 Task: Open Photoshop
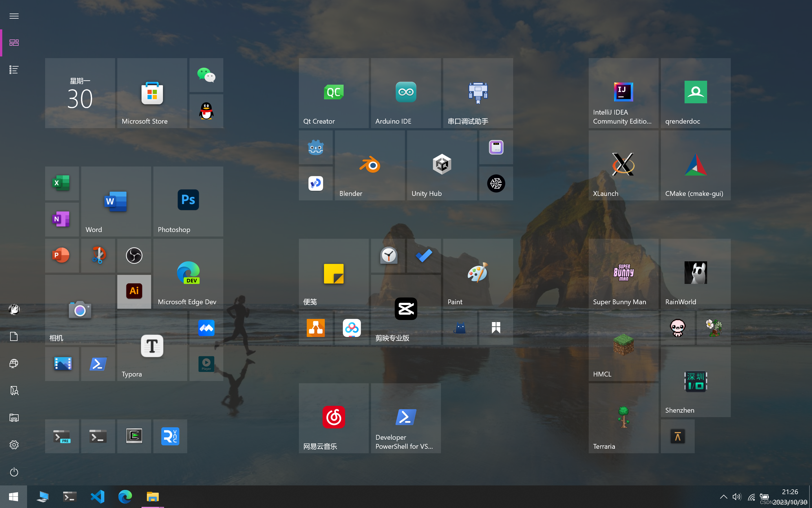(188, 202)
